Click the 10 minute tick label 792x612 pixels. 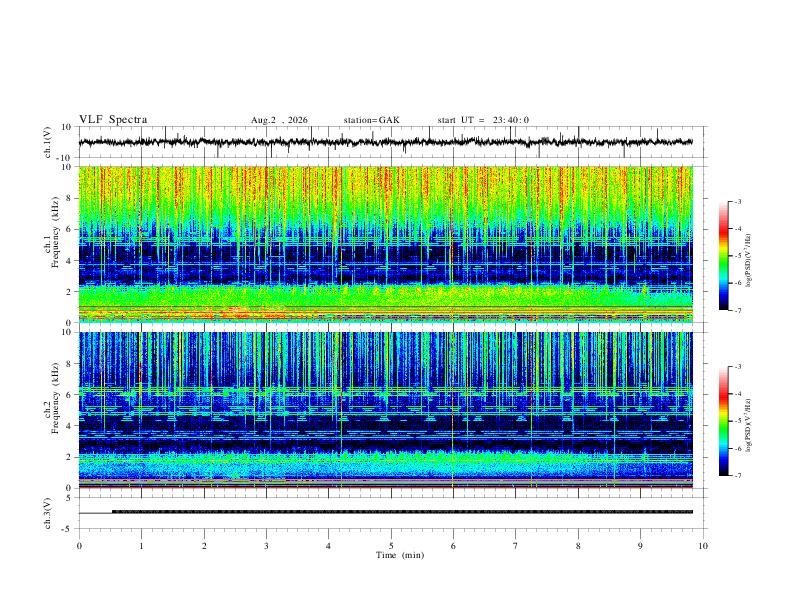coord(703,546)
